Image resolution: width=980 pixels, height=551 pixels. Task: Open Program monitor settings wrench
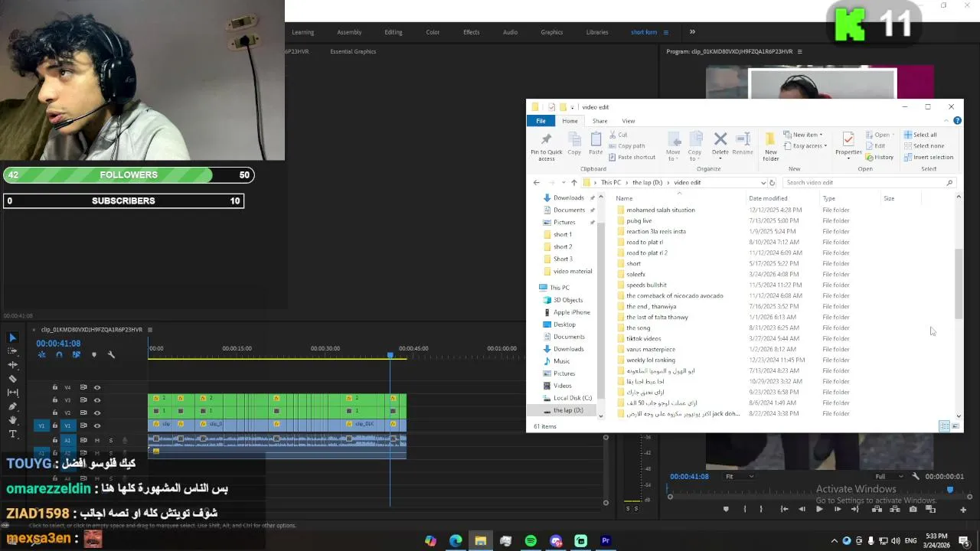pos(915,476)
